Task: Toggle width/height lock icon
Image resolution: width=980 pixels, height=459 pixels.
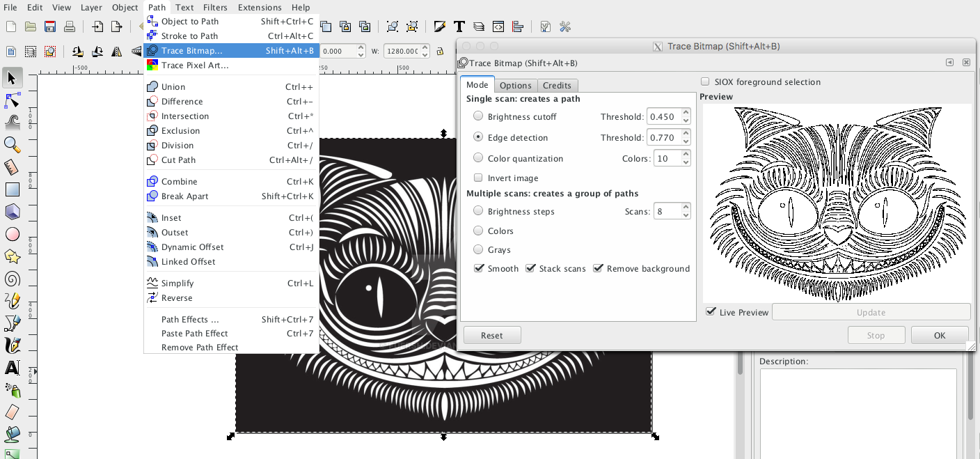Action: (x=439, y=51)
